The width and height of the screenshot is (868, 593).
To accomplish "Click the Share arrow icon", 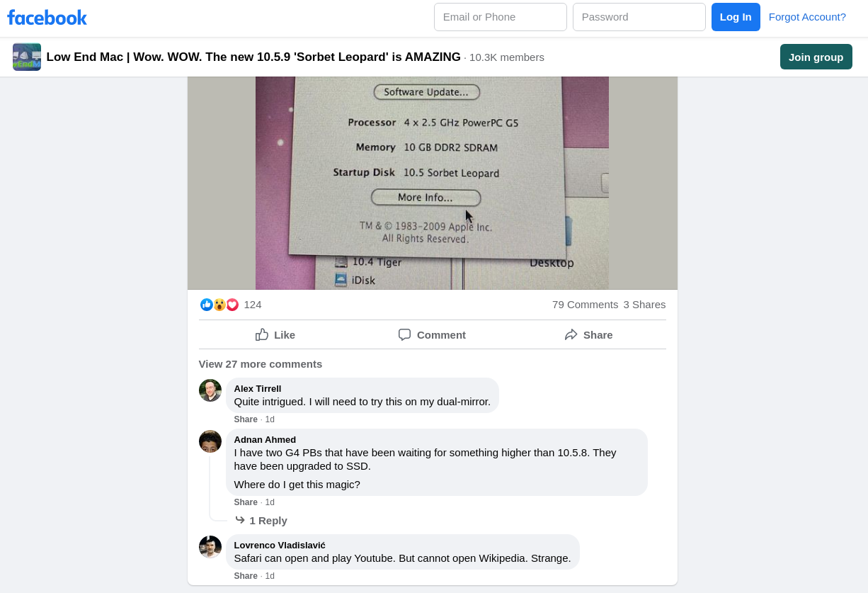I will (571, 334).
